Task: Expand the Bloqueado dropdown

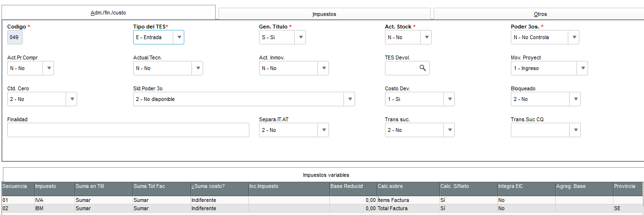Action: click(575, 99)
